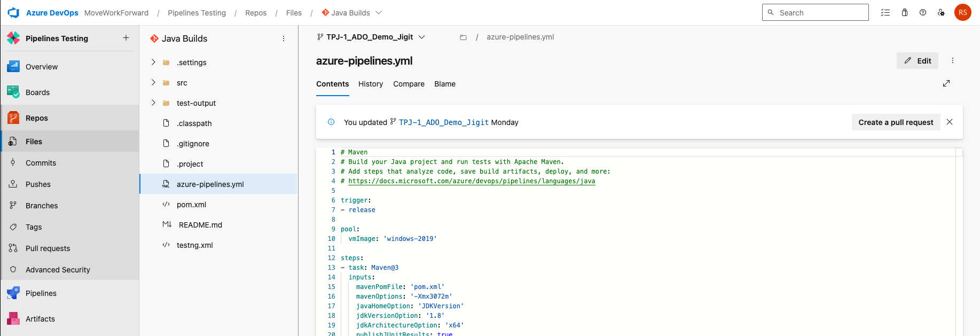Viewport: 980px width, 336px height.
Task: Open the help question mark icon
Action: click(923, 12)
